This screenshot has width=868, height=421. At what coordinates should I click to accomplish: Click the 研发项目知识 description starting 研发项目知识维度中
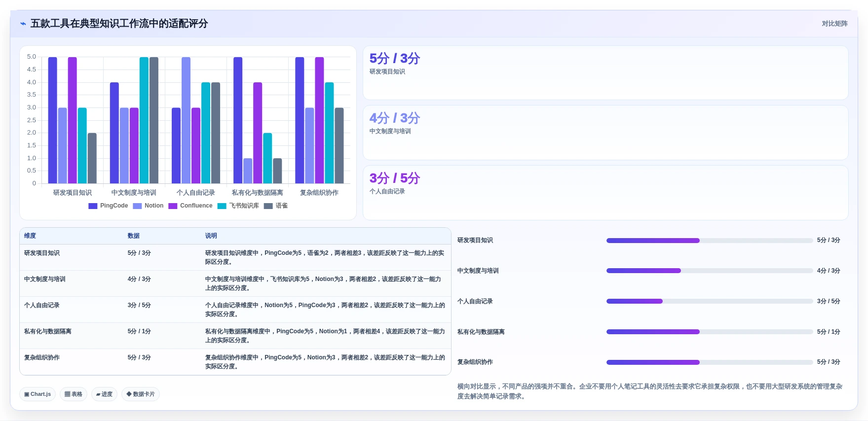click(325, 257)
